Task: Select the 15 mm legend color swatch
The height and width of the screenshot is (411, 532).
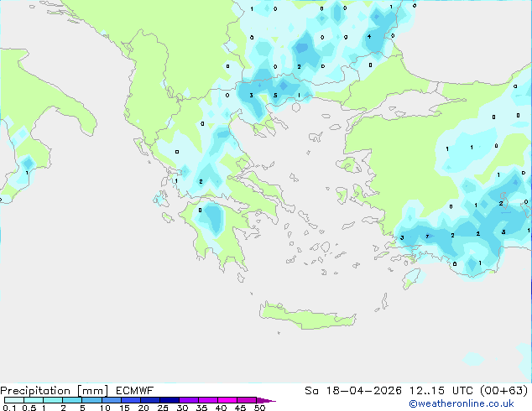Action: point(131,400)
